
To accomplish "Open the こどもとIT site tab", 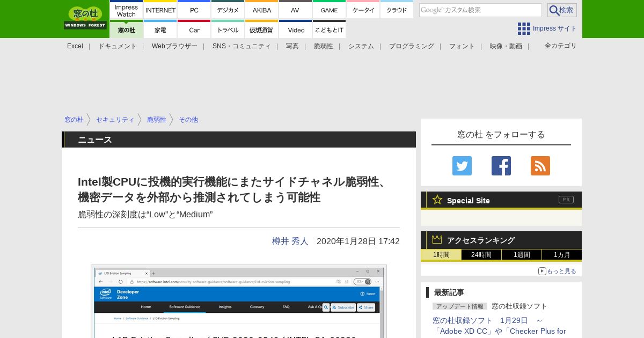I will [329, 30].
